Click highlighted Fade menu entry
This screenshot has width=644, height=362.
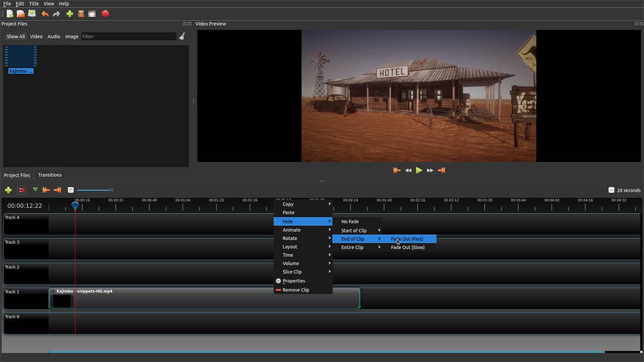(x=303, y=221)
